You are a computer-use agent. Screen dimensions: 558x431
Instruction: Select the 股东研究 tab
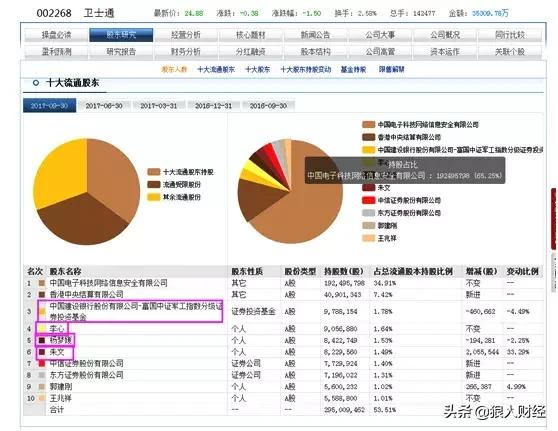(x=121, y=35)
